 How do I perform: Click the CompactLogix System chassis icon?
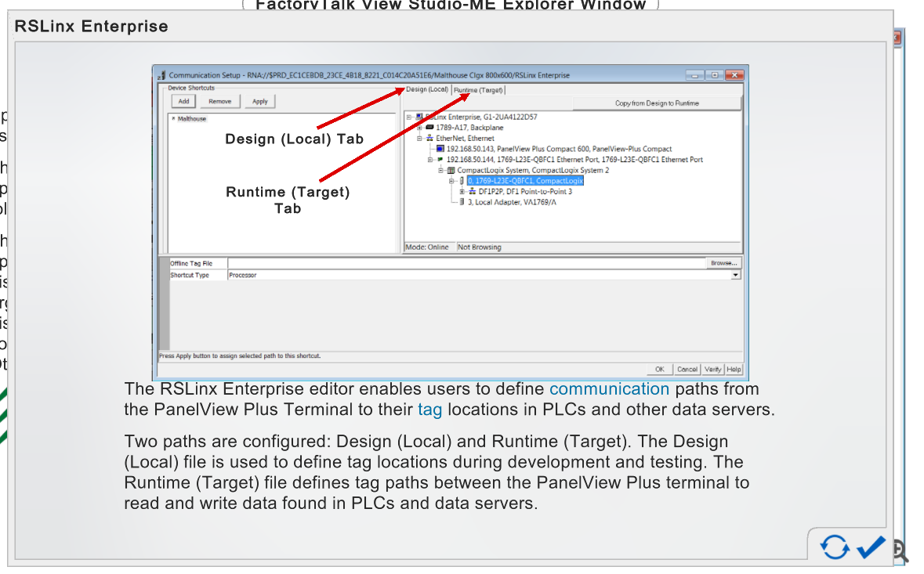(x=451, y=170)
